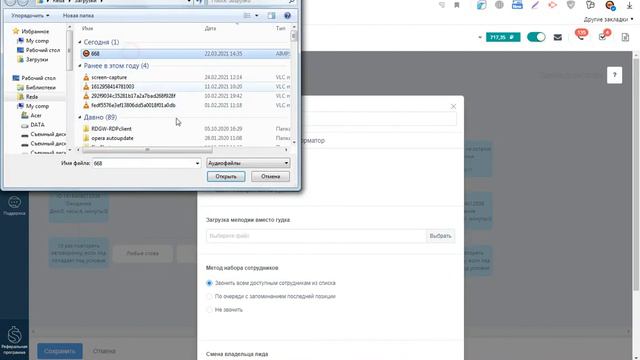Click the blue-white square extension icon
Viewport: 640px width, 360px height.
coord(481,5)
